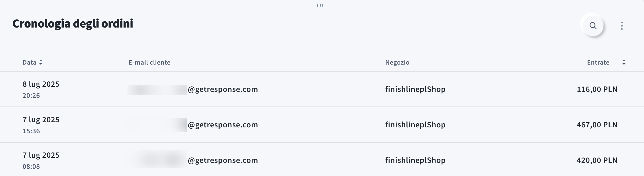
Task: Click finishlineplShop in the last row
Action: coord(415,160)
